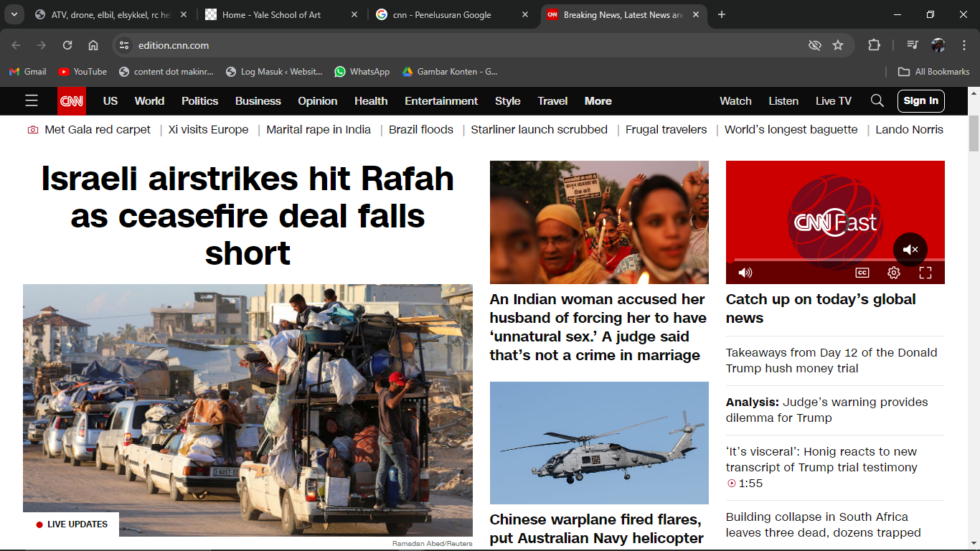Click the CNN logo
This screenshot has width=980, height=551.
(71, 100)
